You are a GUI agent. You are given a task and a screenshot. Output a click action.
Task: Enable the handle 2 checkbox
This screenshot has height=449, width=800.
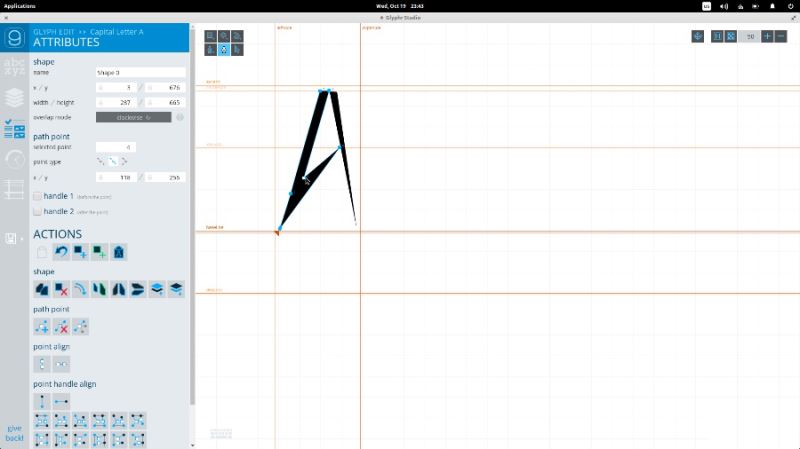point(37,211)
